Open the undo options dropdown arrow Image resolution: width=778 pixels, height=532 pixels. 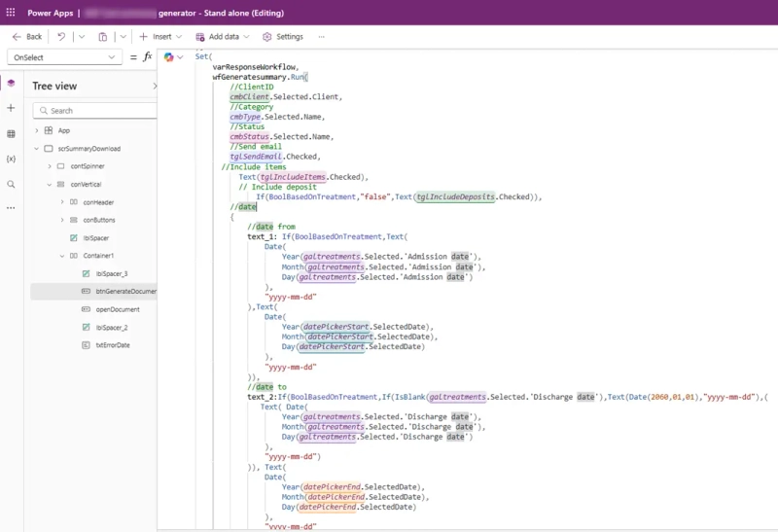[82, 37]
